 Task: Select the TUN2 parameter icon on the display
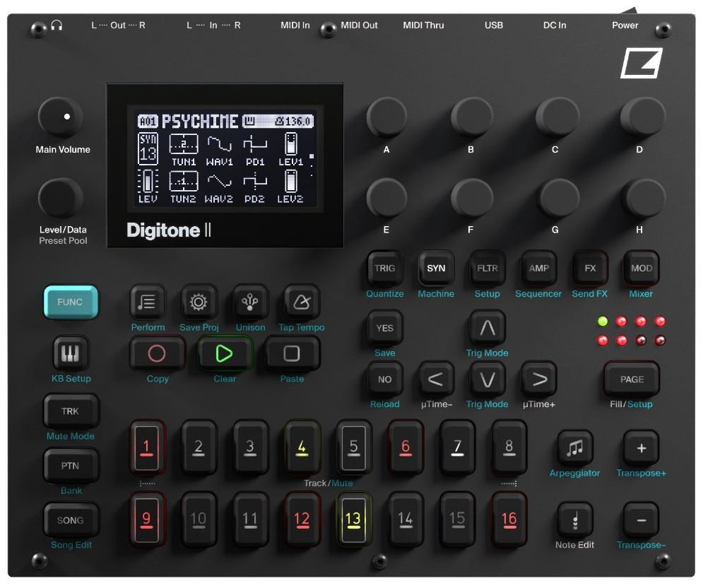pos(184,181)
